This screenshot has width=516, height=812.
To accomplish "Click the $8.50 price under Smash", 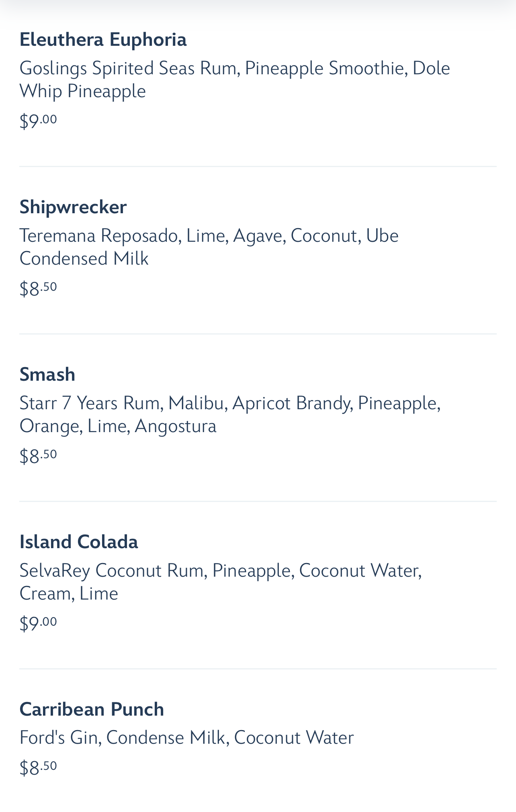I will (x=38, y=455).
